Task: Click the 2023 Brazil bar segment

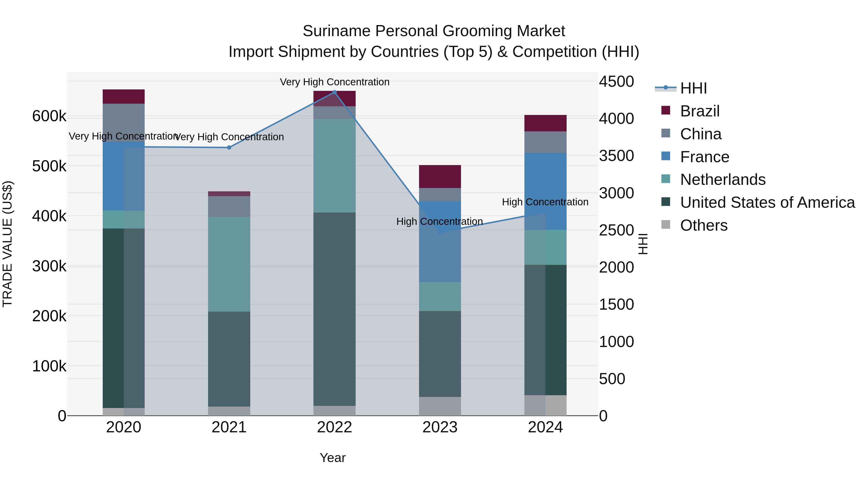Action: click(x=440, y=177)
